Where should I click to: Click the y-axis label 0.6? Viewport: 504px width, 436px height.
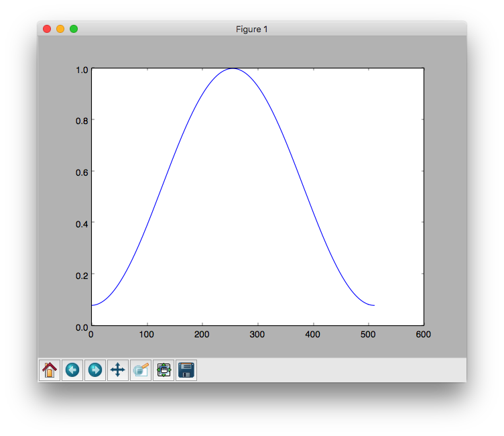pos(82,172)
